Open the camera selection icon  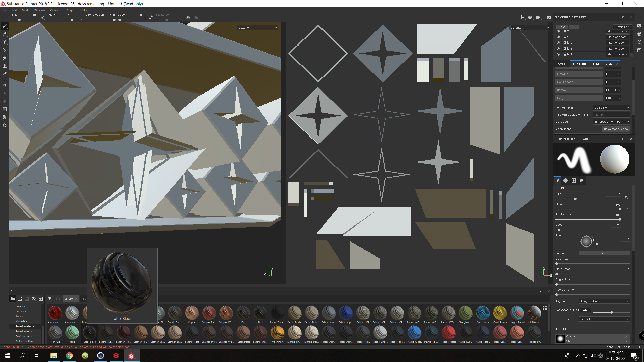pyautogui.click(x=538, y=17)
